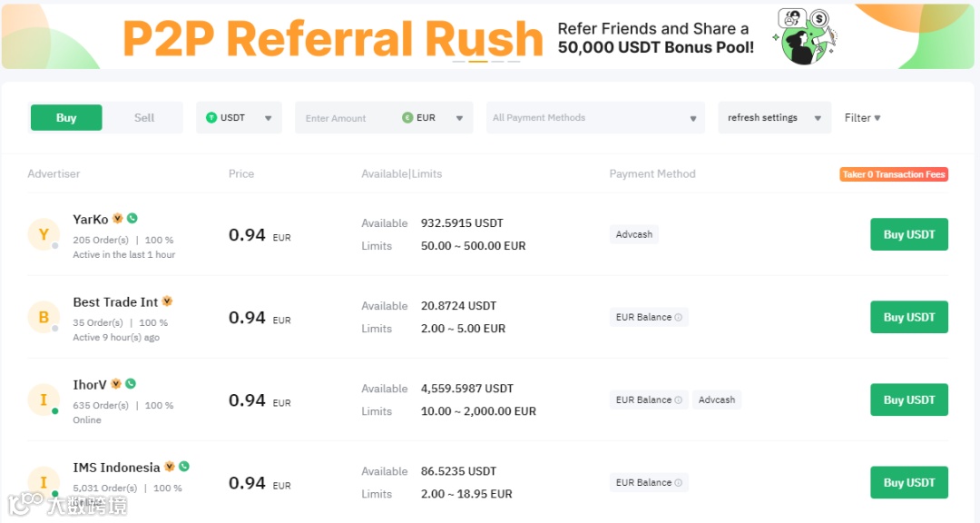Click YarKo's verified merchant badge icon
The image size is (980, 523).
[x=117, y=219]
